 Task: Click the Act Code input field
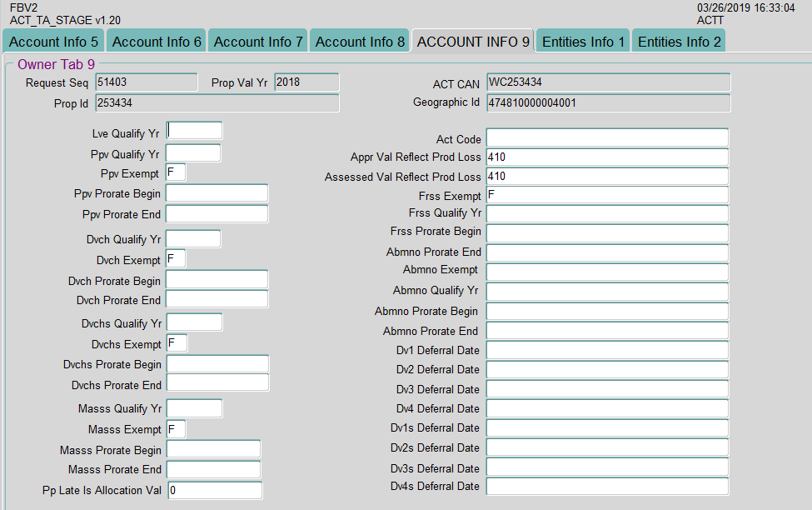(x=607, y=137)
